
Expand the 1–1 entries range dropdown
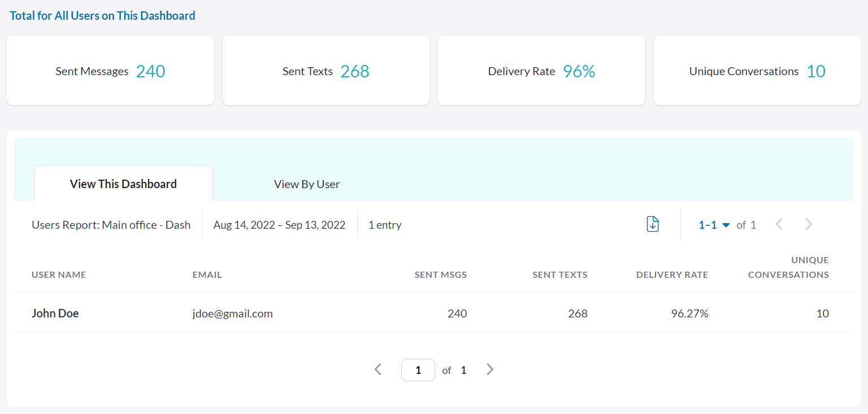(x=714, y=225)
